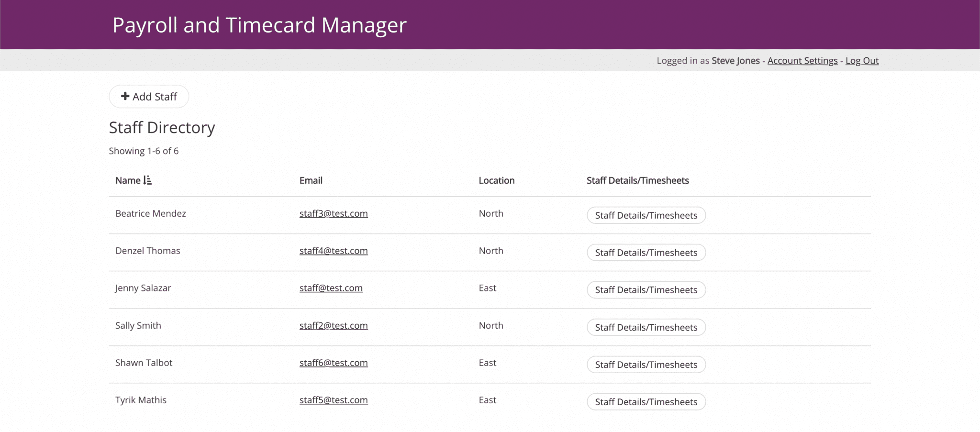Email Beatrice Mendez via staff3@test.com
980x432 pixels.
(x=334, y=213)
